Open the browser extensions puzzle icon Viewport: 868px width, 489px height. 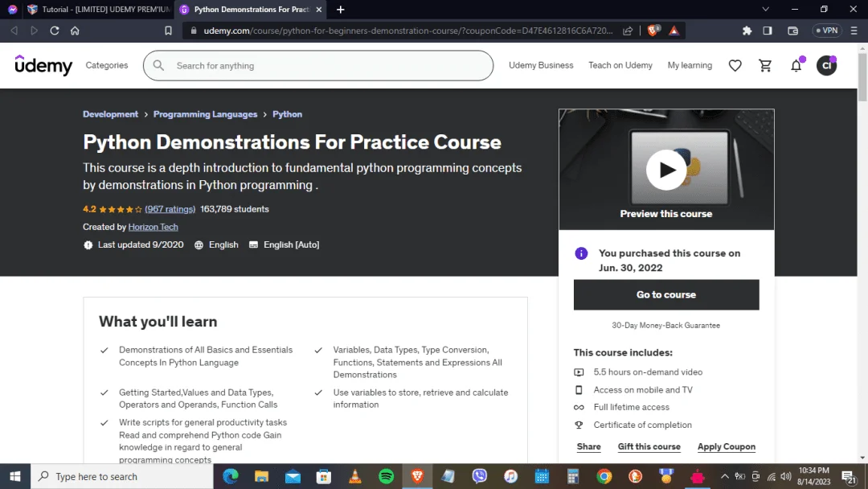pos(747,31)
